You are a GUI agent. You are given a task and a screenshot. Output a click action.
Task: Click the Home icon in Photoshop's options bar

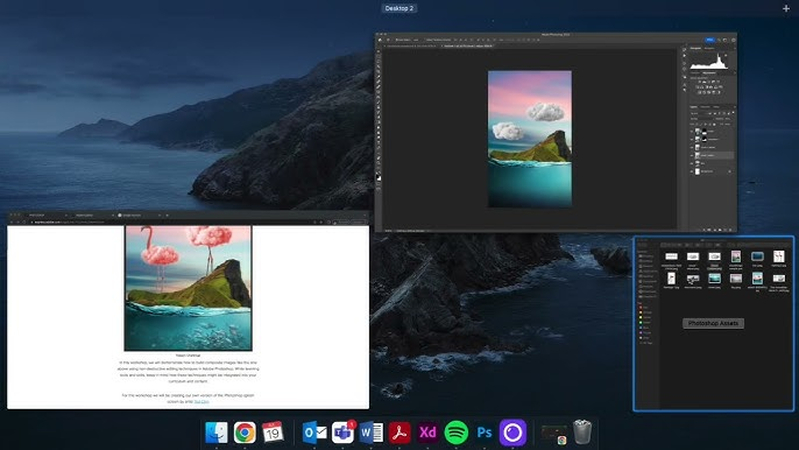pyautogui.click(x=380, y=40)
